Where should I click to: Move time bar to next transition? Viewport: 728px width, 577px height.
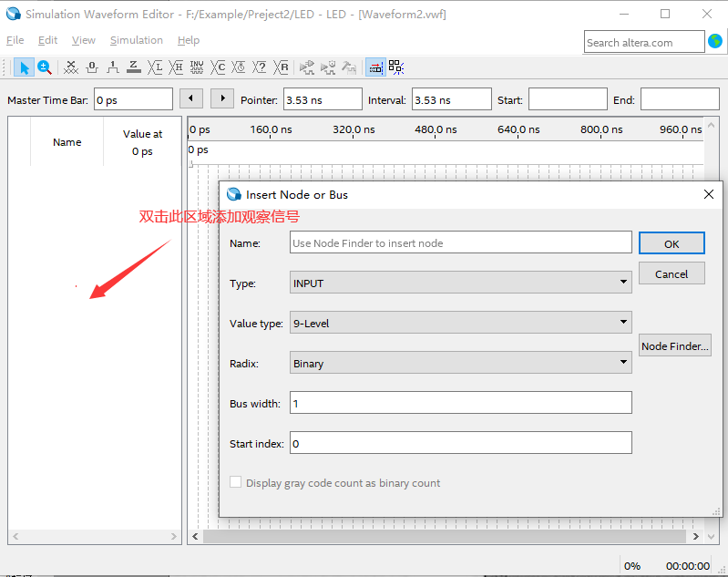222,98
